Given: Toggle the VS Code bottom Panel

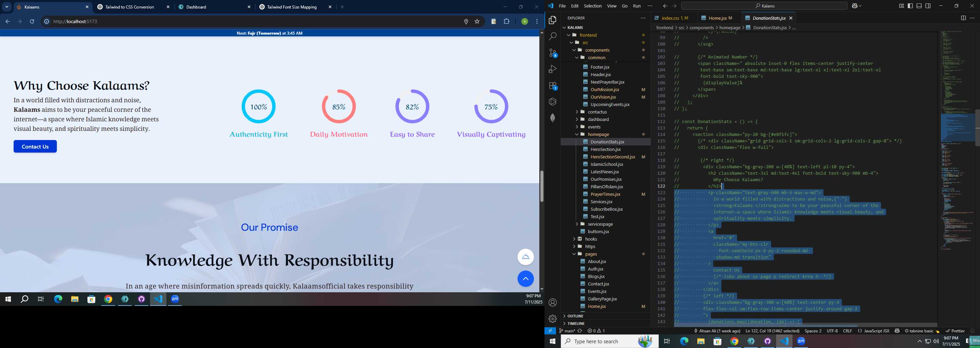Looking at the screenshot, I should [x=919, y=6].
